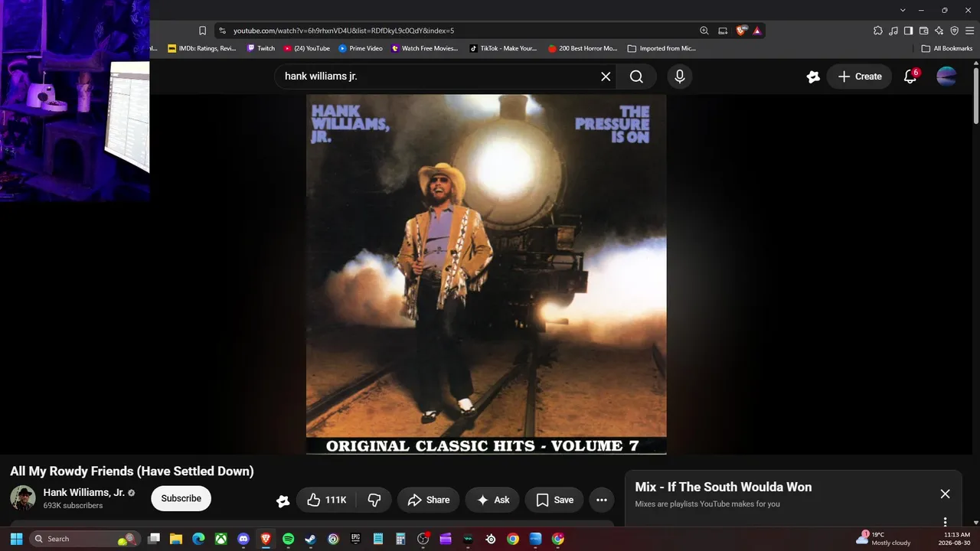Viewport: 980px width, 551px height.
Task: Open the weather widget showing 19°C
Action: (884, 539)
